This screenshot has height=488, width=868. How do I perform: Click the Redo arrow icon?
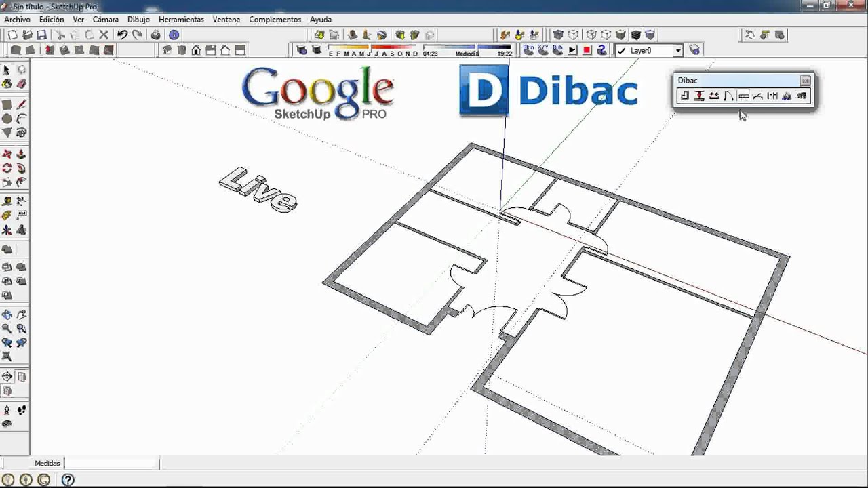click(138, 35)
